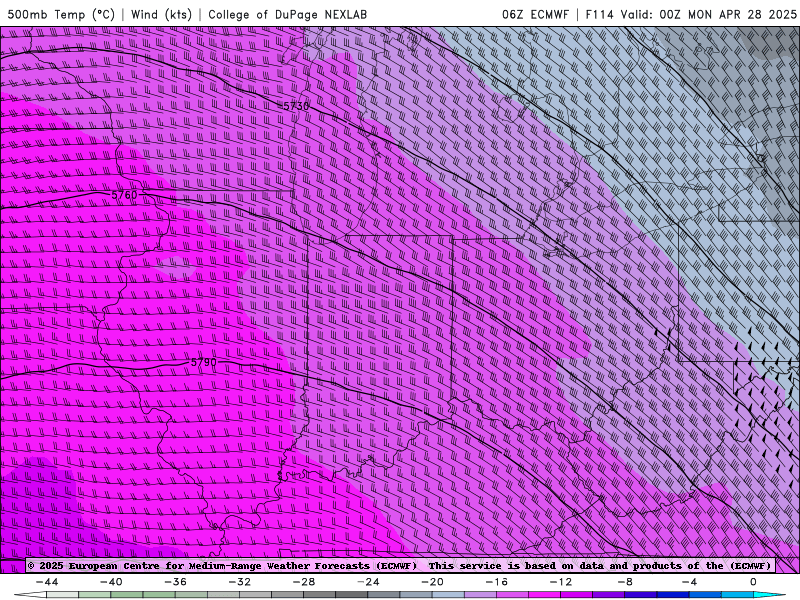Screen dimensions: 800x600
Task: Click the "F114" forecast hour text
Action: click(x=599, y=14)
